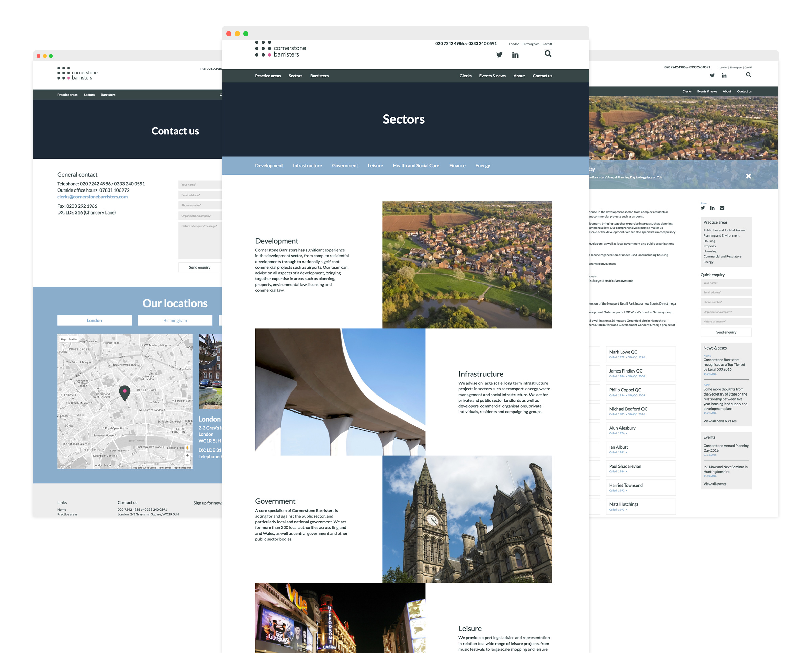The image size is (812, 653).
Task: Open Clerks menu item in front window
Action: click(466, 76)
